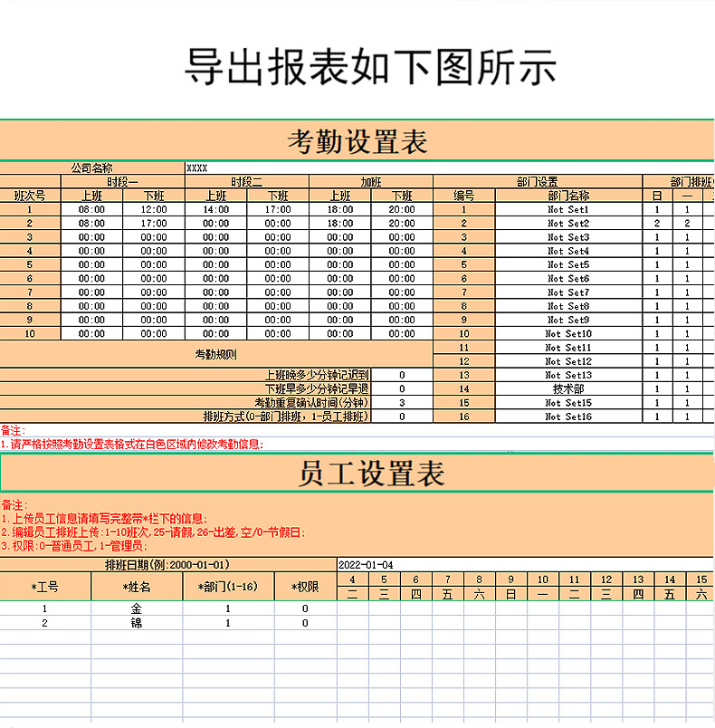Click the company name cell containing XXXX
This screenshot has height=728, width=715.
308,168
